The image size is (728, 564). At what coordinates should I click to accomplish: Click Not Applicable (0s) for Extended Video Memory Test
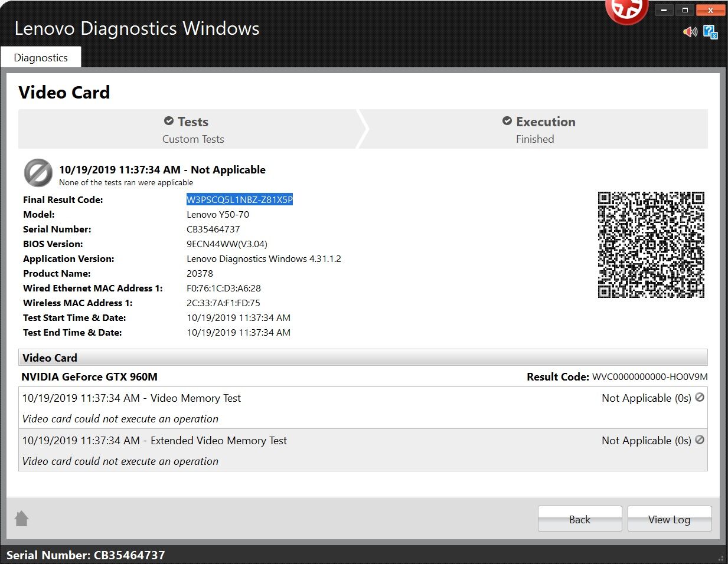[647, 441]
